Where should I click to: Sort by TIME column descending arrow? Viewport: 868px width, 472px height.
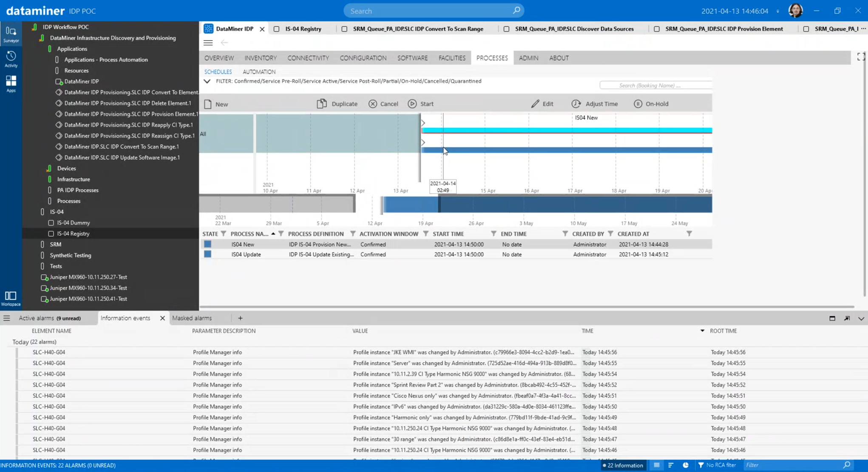702,330
